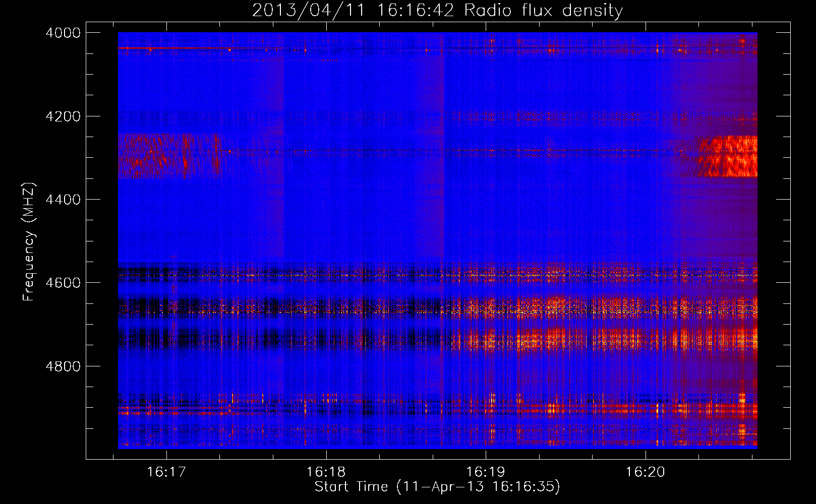This screenshot has width=816, height=504.
Task: Click the 4400 frequency tick label
Action: tap(63, 200)
